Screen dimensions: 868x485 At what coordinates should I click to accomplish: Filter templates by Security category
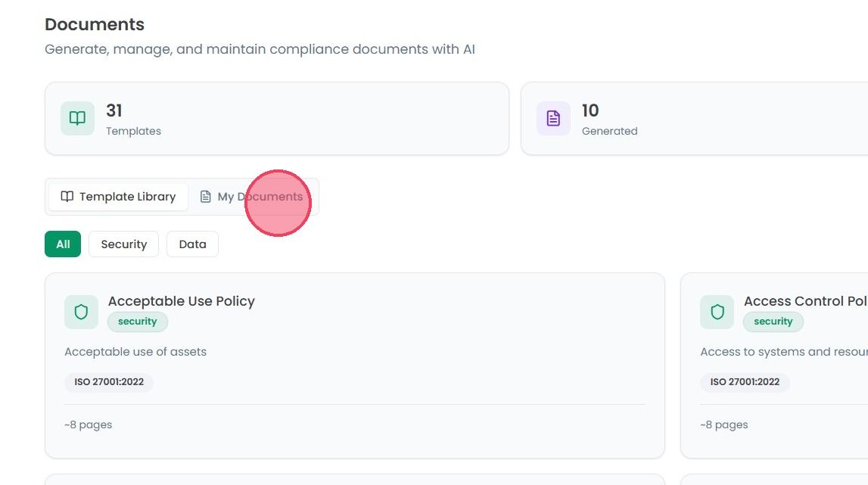pos(124,244)
